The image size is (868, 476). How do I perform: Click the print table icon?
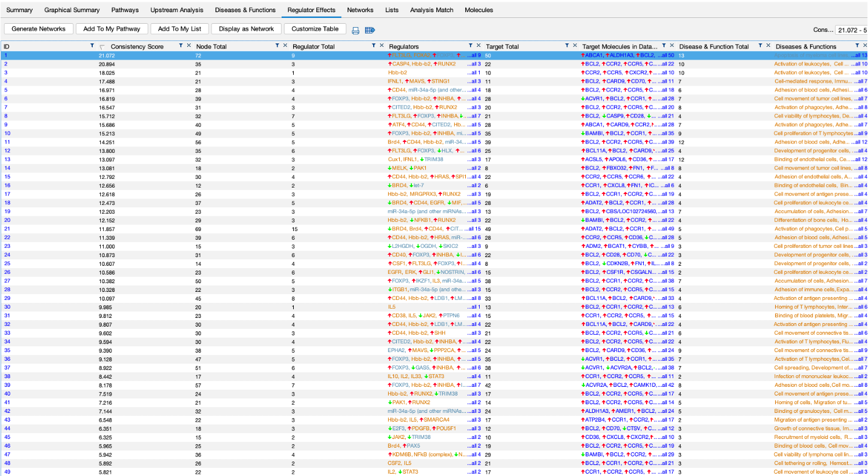point(356,30)
